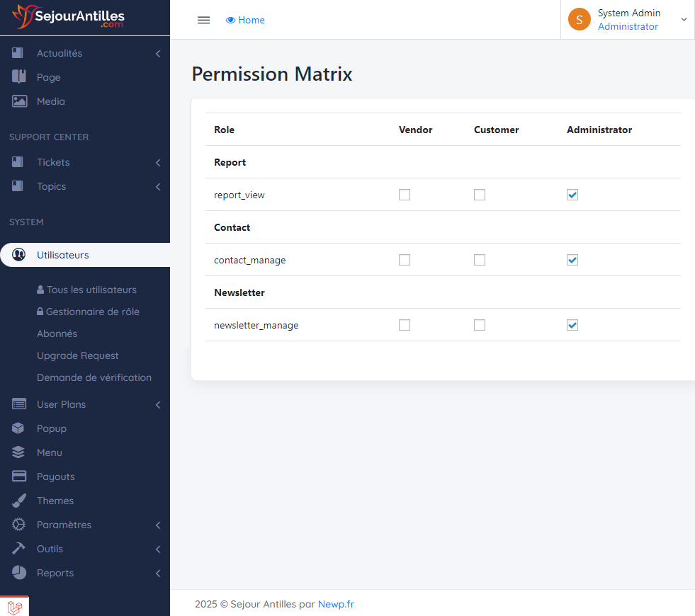The width and height of the screenshot is (695, 616).
Task: Expand the Paramètres submenu arrow
Action: [x=158, y=525]
